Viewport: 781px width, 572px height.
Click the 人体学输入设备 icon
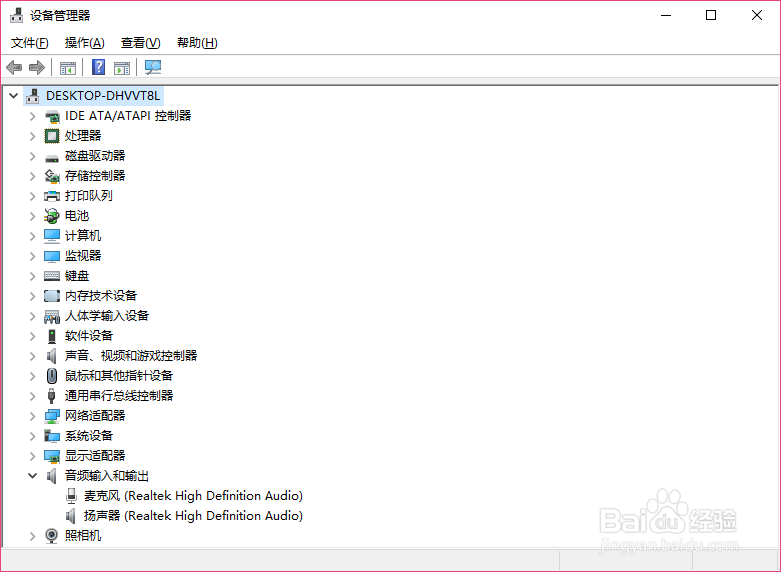click(52, 316)
